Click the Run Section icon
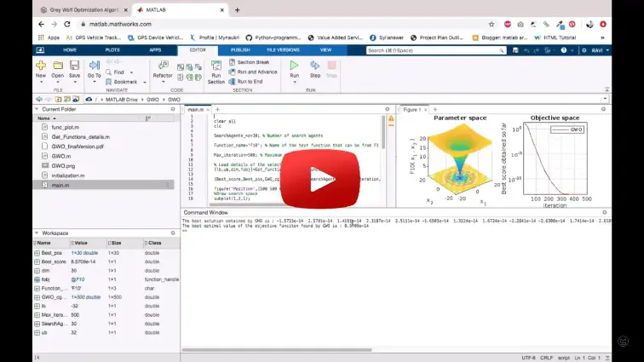The image size is (644, 362). click(x=216, y=68)
